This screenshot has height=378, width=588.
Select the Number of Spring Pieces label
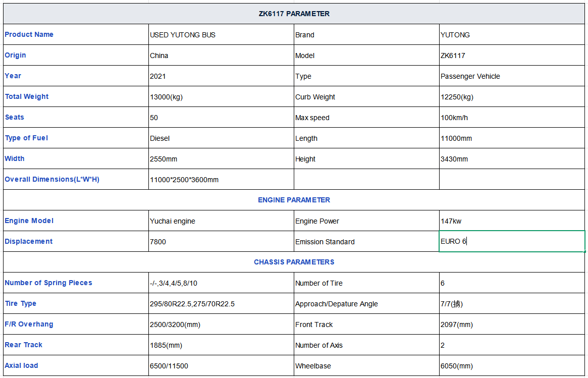click(x=76, y=283)
